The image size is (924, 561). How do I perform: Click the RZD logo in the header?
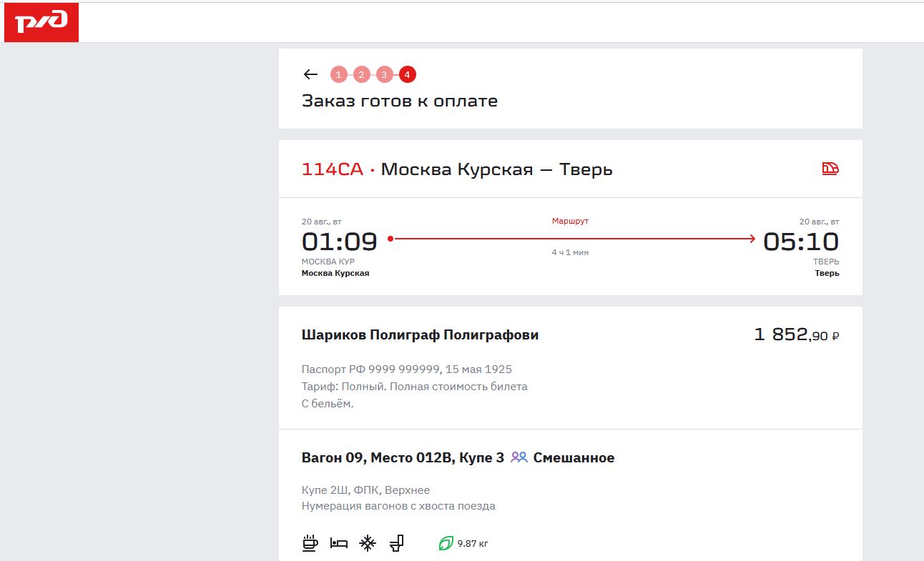click(41, 22)
